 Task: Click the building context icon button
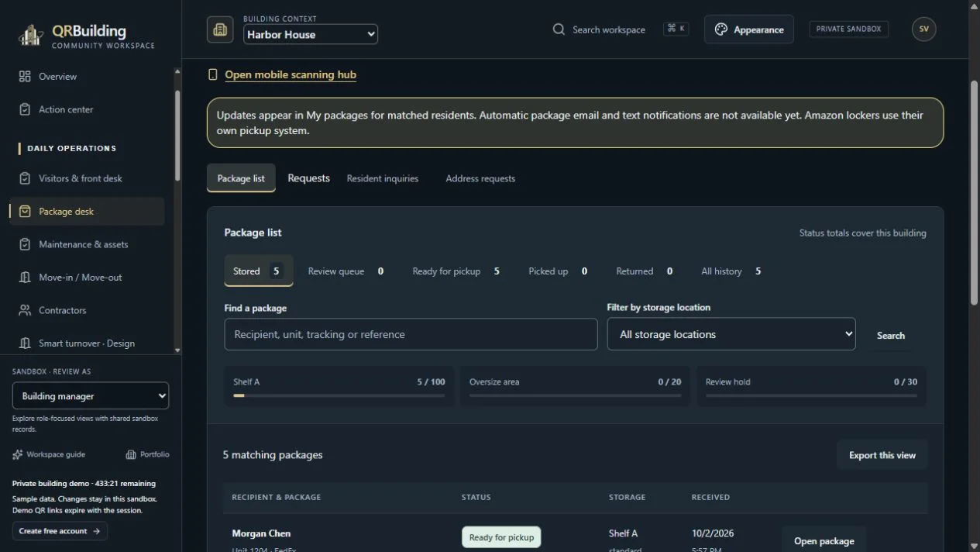pyautogui.click(x=220, y=29)
